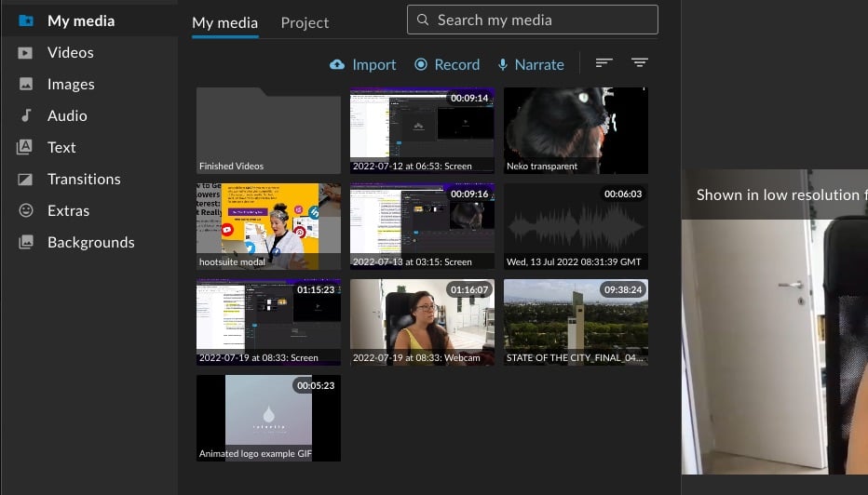
Task: Open the Finished Videos folder
Action: (x=268, y=131)
